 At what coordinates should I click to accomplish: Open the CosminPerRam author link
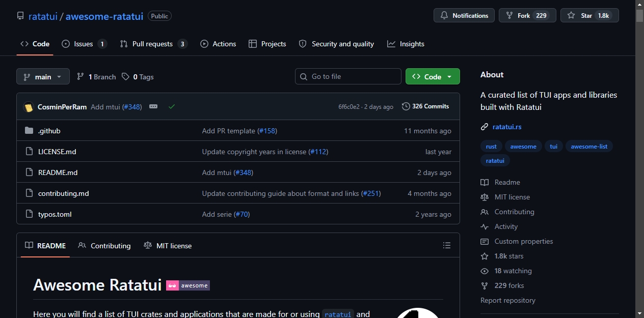pyautogui.click(x=62, y=107)
